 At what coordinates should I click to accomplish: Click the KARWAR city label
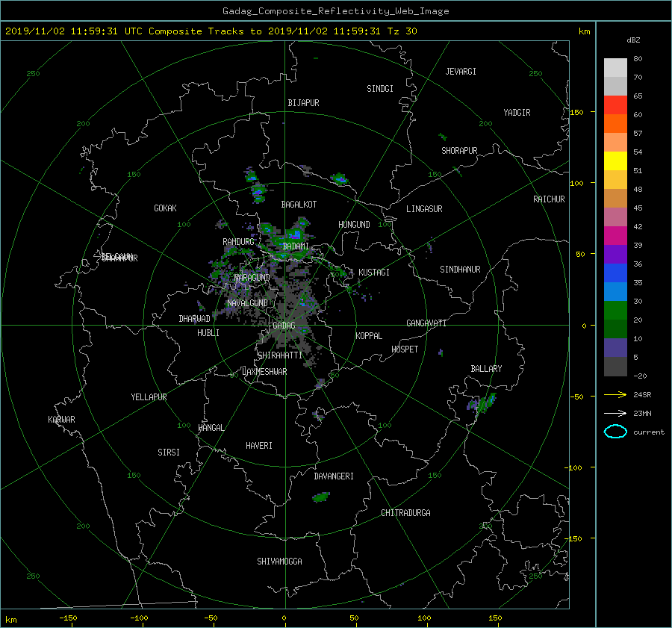[61, 420]
